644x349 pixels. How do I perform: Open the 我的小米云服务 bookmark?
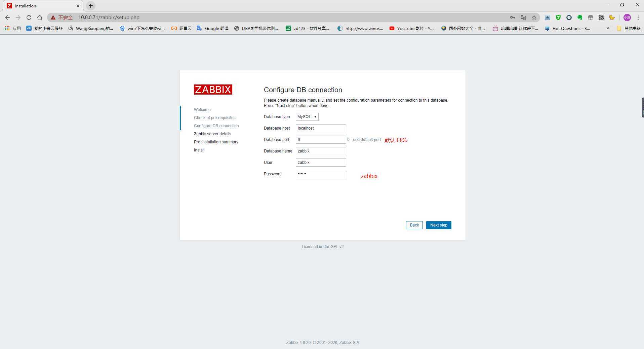point(44,29)
